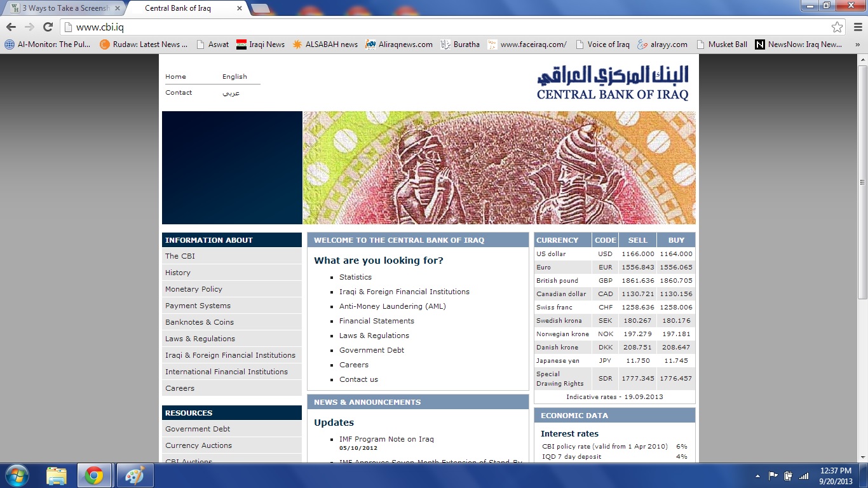
Task: Follow the Statistics link
Action: click(x=355, y=277)
